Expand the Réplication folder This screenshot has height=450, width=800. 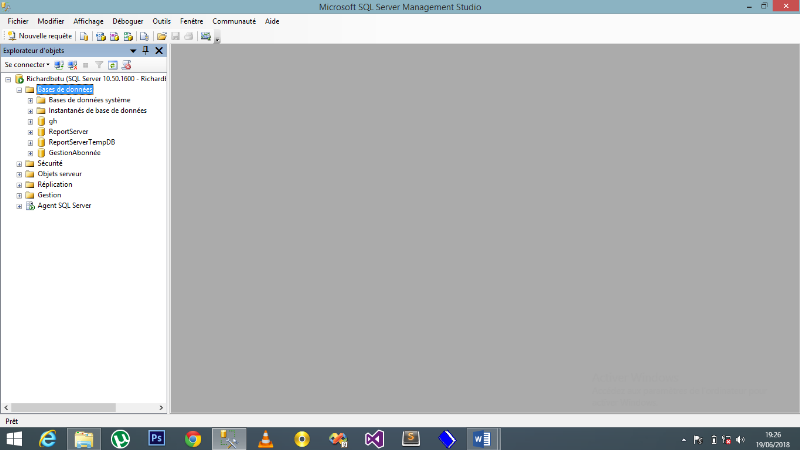[x=19, y=185]
